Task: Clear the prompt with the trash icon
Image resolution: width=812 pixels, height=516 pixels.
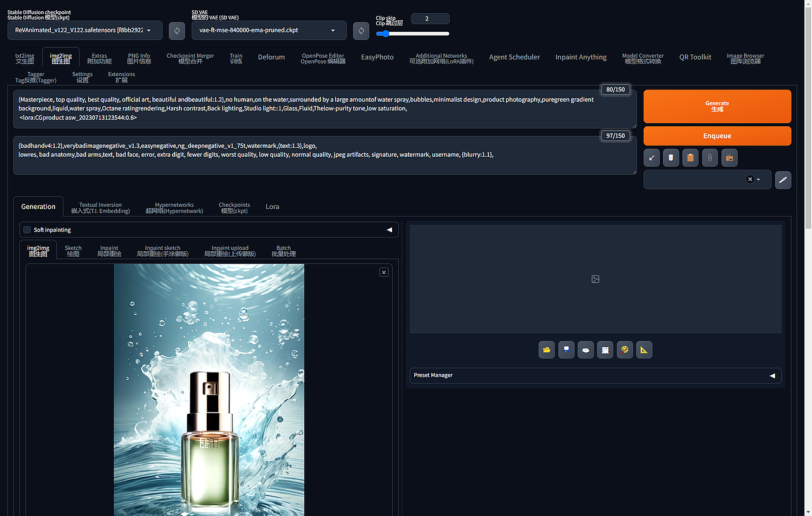Action: point(671,157)
